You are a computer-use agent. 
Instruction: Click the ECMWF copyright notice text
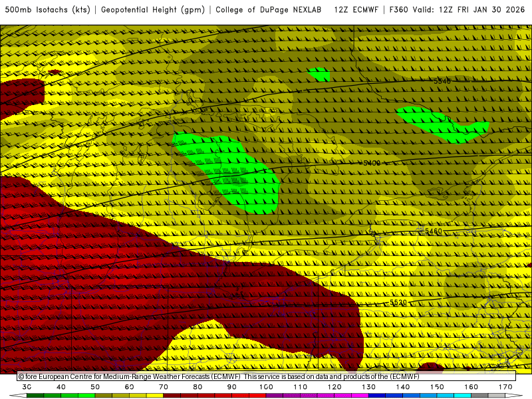tap(219, 376)
